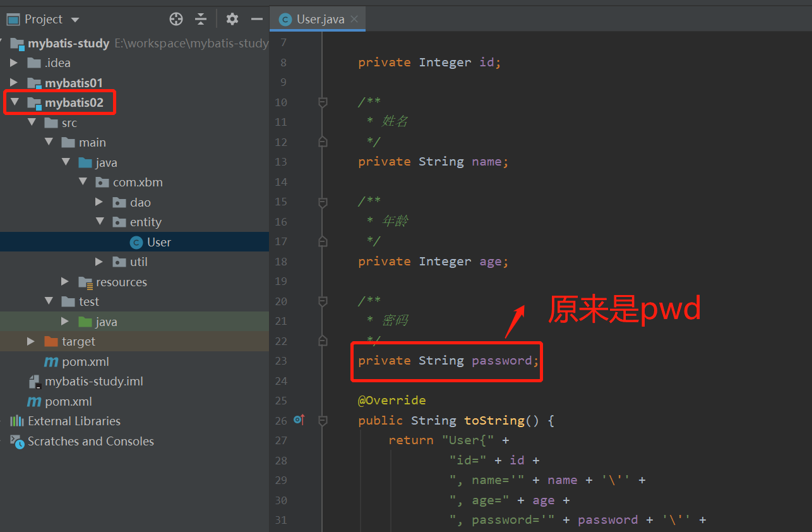Open Scratches and Consoles node

[91, 441]
